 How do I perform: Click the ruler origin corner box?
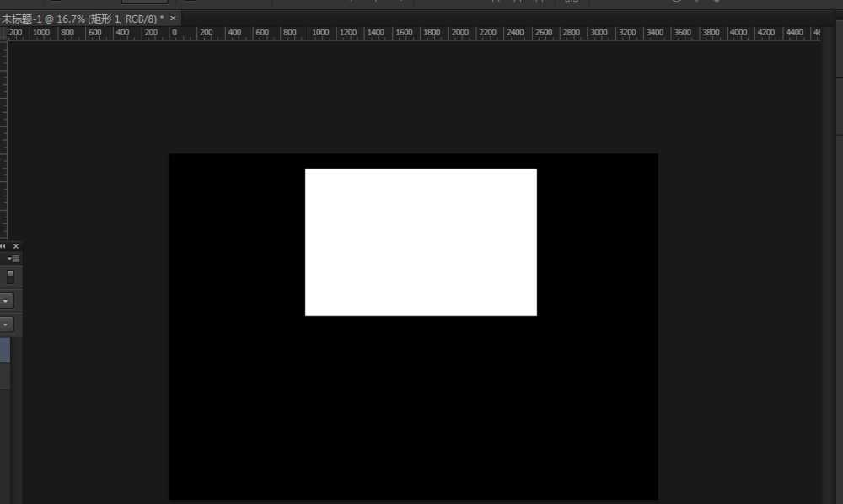click(3, 34)
